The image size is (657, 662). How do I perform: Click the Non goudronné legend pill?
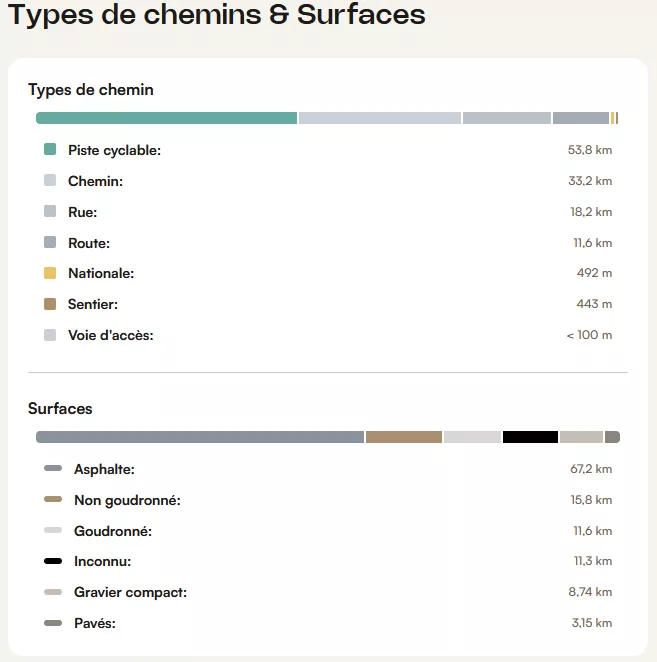[x=53, y=500]
